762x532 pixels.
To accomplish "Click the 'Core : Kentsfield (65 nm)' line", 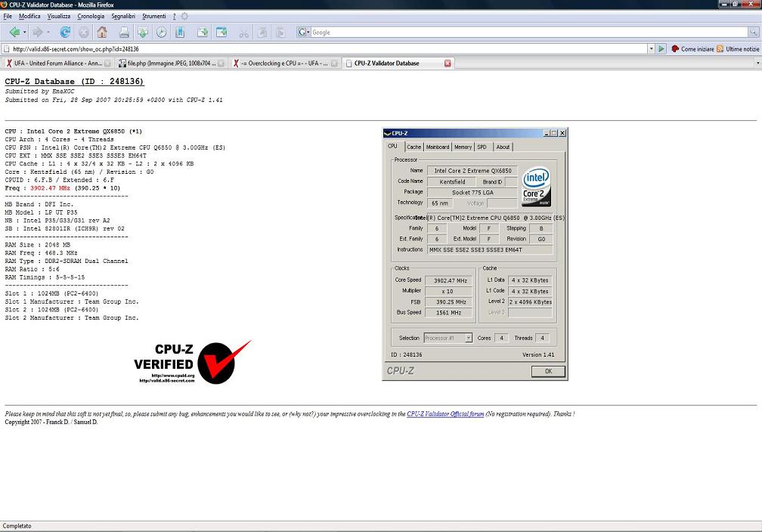I will (x=79, y=172).
